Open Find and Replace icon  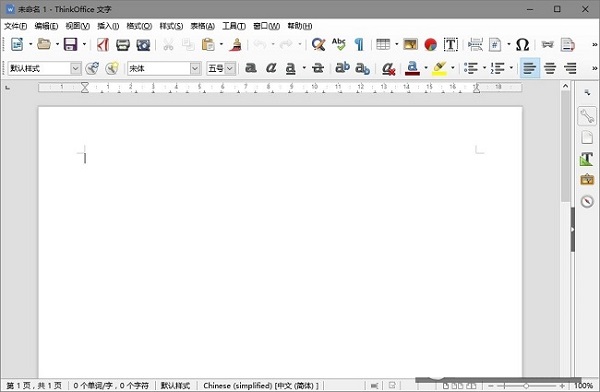318,44
